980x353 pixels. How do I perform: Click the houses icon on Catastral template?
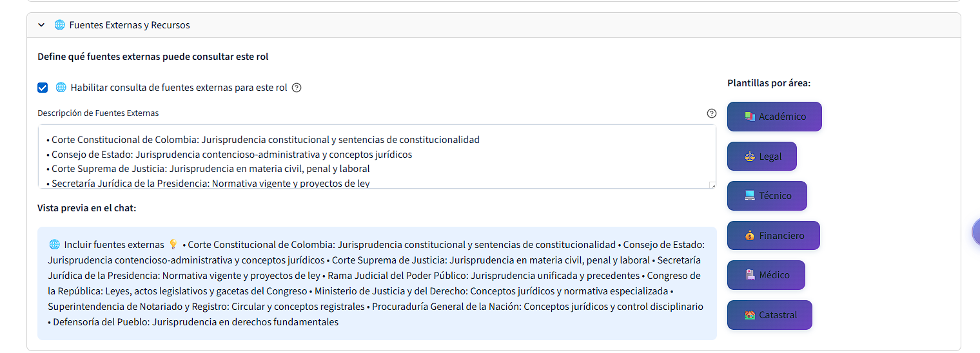tap(749, 315)
